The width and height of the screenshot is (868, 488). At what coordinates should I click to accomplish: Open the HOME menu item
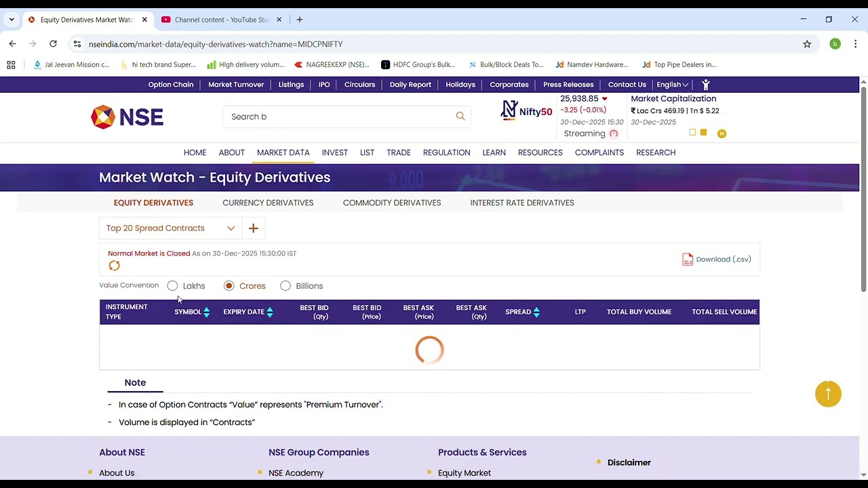(195, 152)
